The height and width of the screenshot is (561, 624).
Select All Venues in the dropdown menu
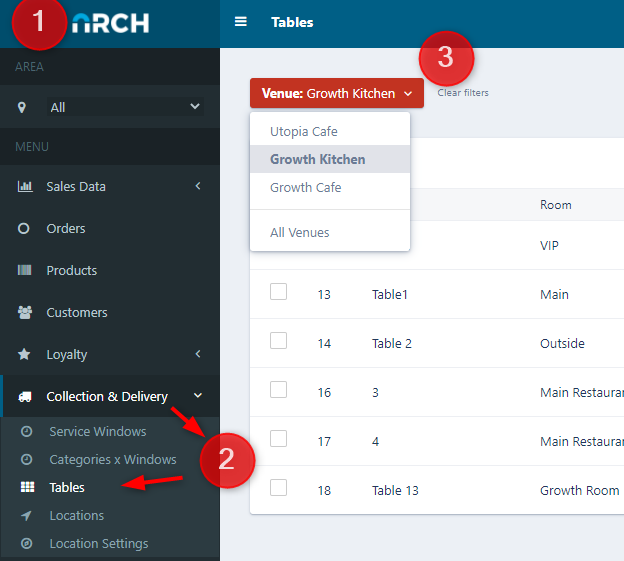300,233
